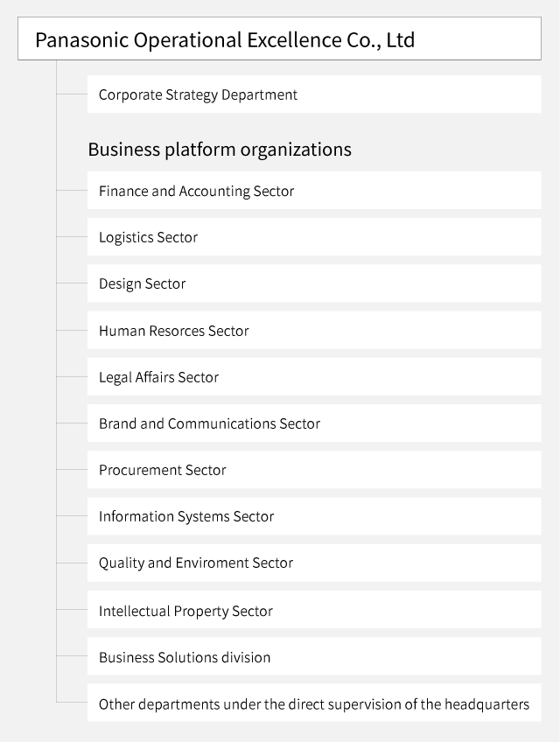Select Information Systems Sector
The height and width of the screenshot is (742, 560).
[x=313, y=516]
